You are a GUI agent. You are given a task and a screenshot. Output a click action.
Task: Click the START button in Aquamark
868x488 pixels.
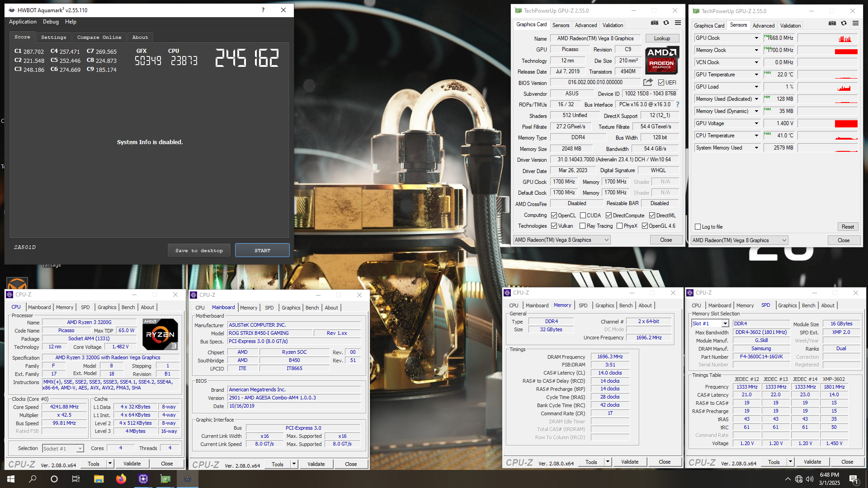(262, 250)
